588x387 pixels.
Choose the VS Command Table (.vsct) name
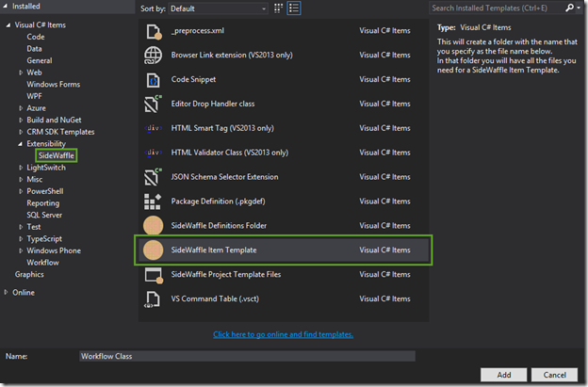(x=215, y=299)
